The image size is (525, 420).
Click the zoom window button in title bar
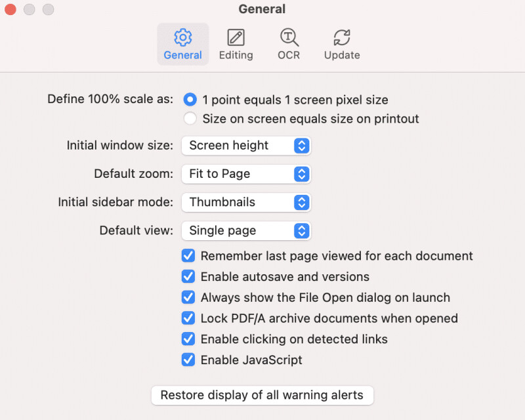click(x=48, y=10)
